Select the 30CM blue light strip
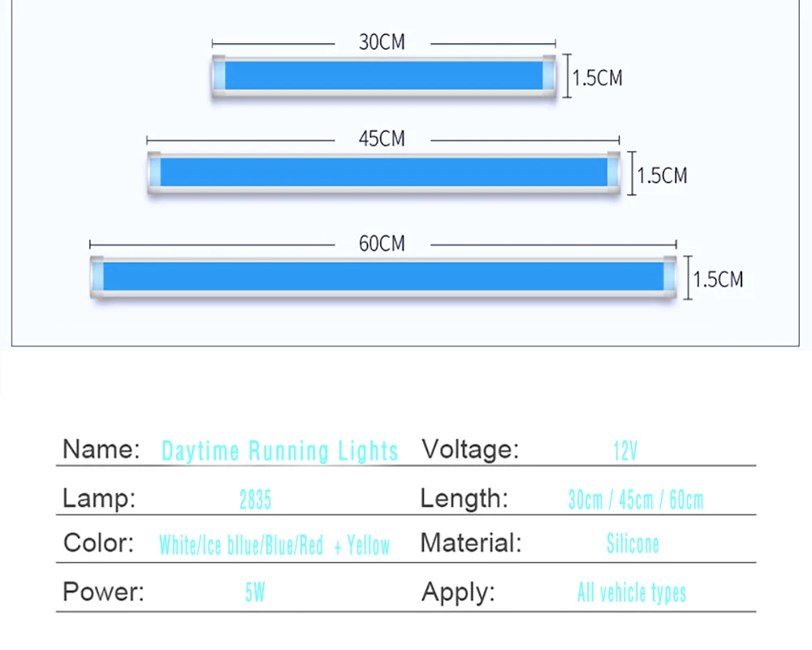The image size is (812, 650). [x=384, y=76]
